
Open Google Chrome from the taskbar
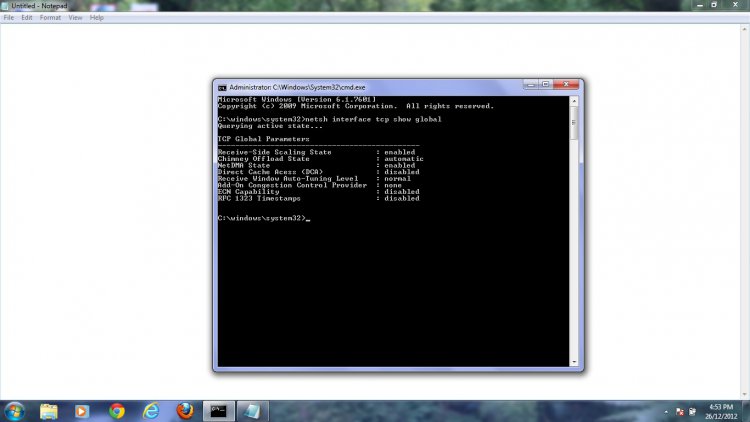coord(116,411)
